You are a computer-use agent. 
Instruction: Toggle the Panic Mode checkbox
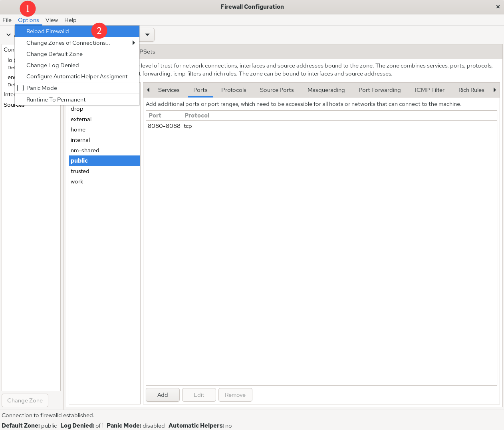tap(21, 88)
